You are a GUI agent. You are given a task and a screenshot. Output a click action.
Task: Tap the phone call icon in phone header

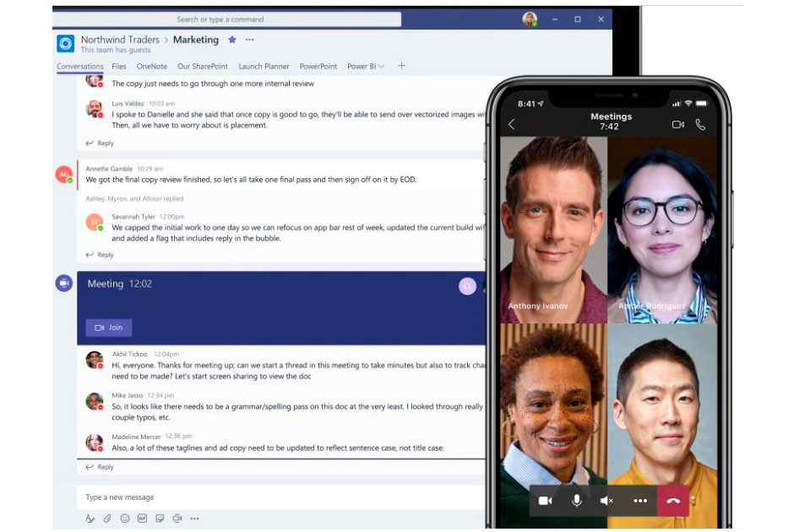click(700, 124)
